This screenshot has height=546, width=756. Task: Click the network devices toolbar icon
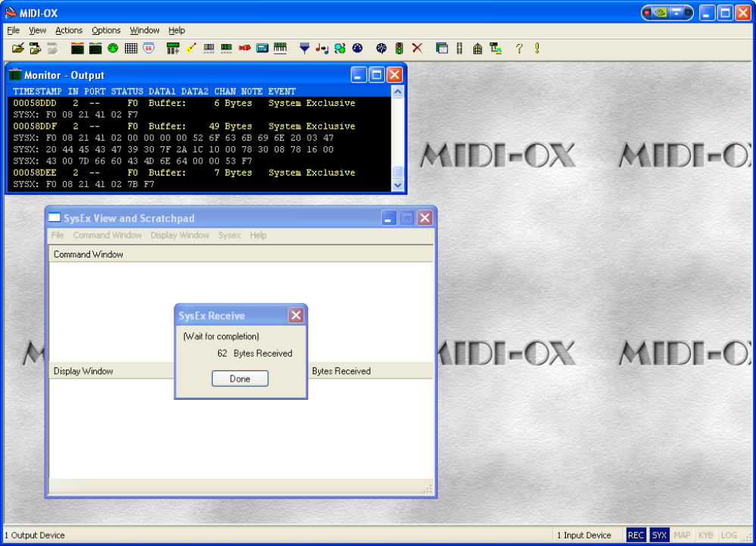pos(495,48)
